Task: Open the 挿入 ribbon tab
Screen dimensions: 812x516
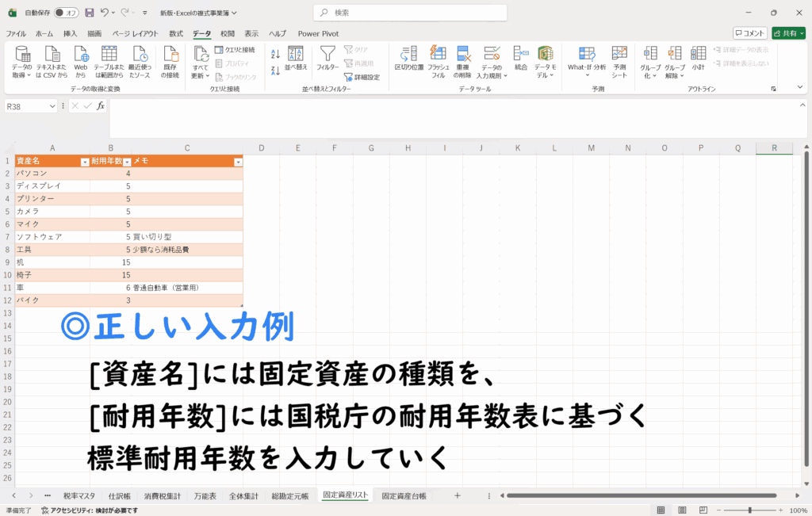Action: point(71,33)
